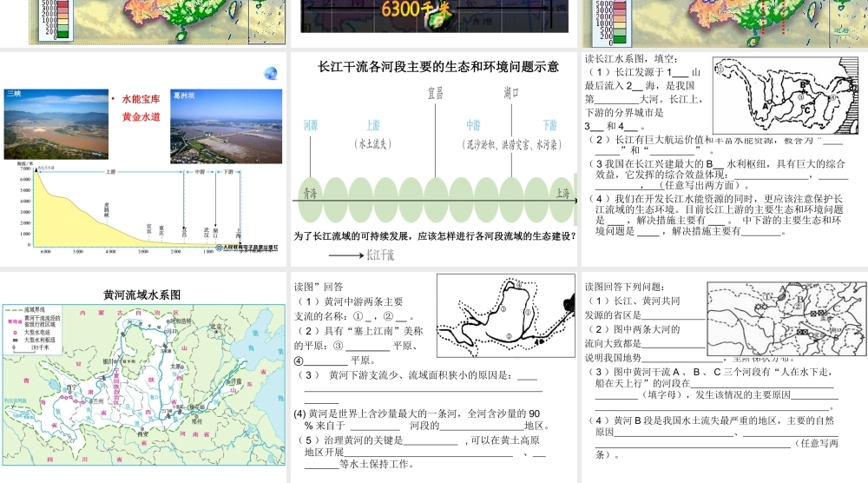This screenshot has width=868, height=483.
Task: Click the 水土流失 note under 上游
Action: (x=373, y=144)
